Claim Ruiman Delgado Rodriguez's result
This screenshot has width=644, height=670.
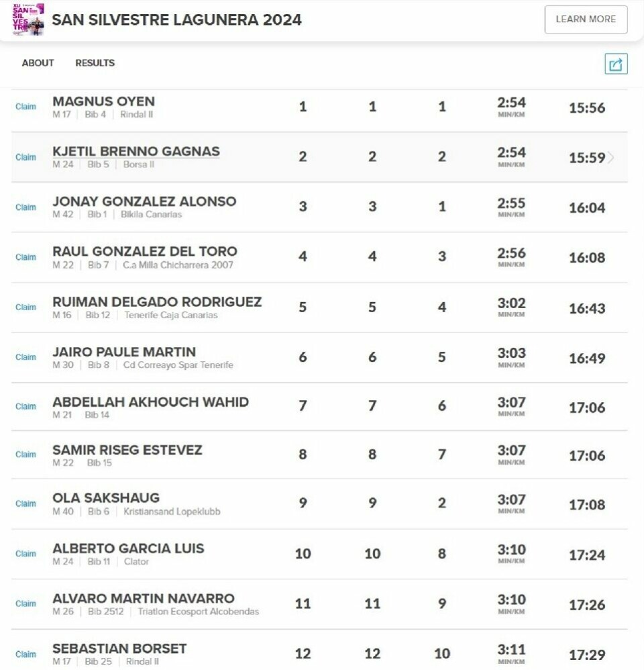25,307
